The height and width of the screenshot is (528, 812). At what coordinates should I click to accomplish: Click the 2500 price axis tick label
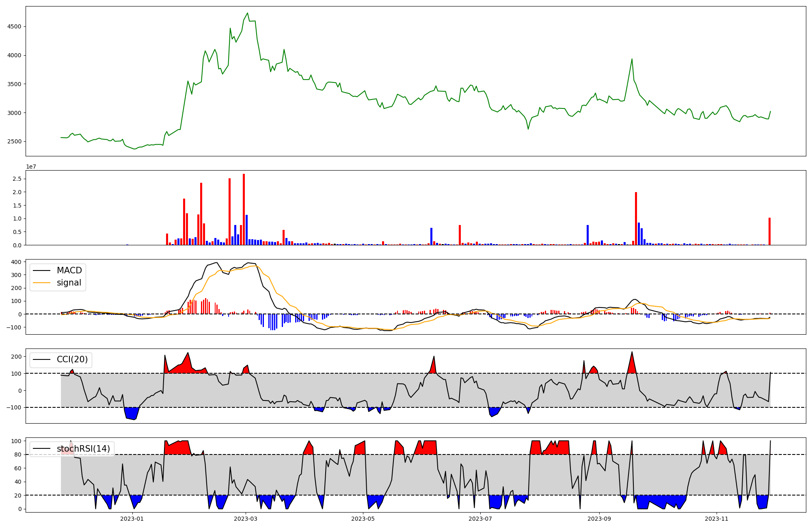point(14,142)
